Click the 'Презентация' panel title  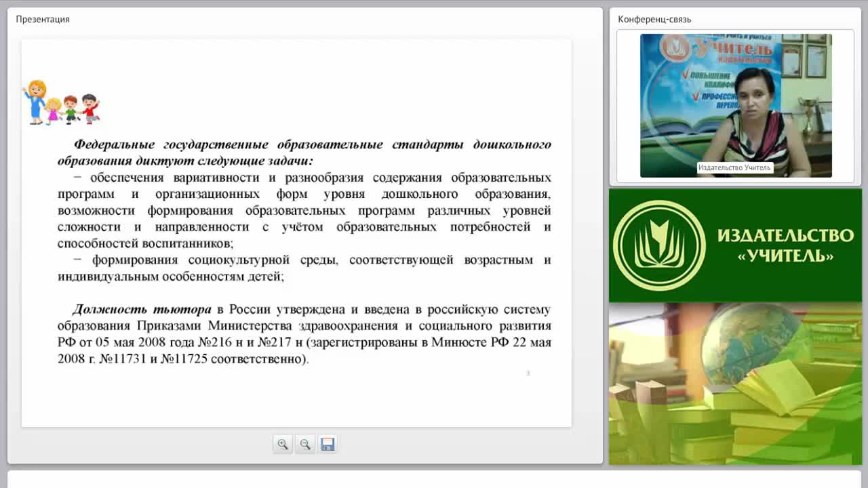[x=43, y=19]
